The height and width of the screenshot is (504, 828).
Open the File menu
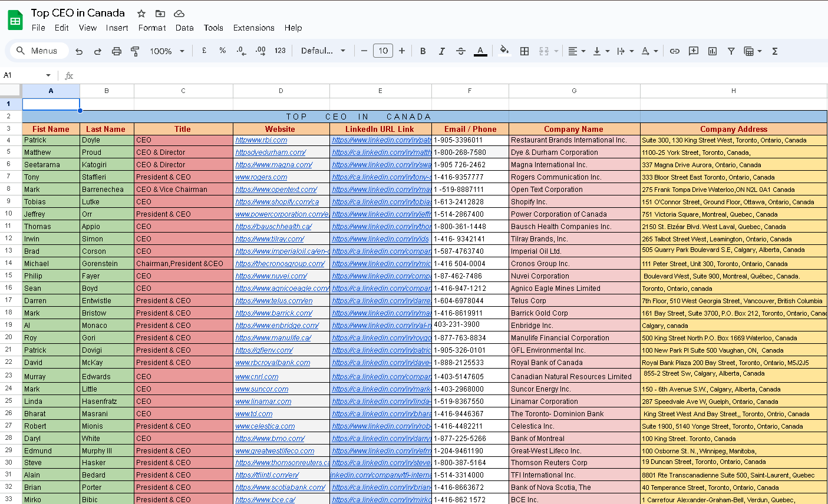pyautogui.click(x=38, y=28)
